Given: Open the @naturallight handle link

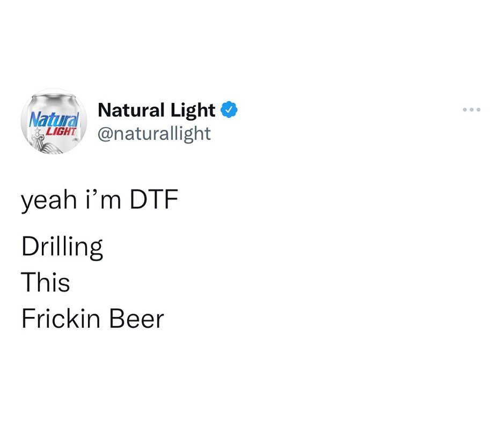Looking at the screenshot, I should (154, 133).
